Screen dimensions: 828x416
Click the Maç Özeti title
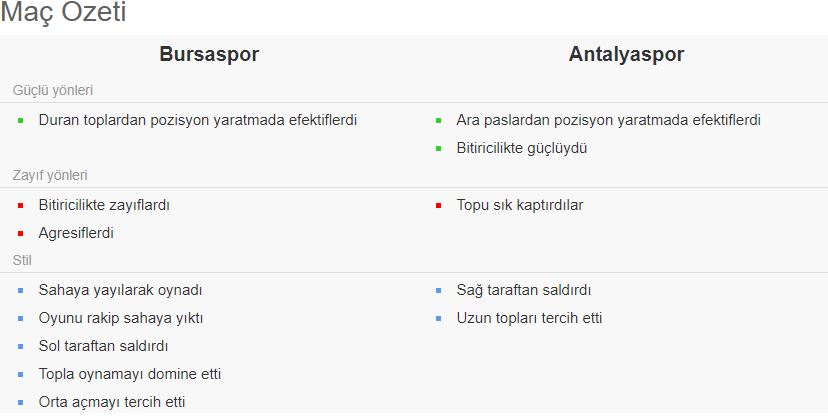[x=63, y=13]
